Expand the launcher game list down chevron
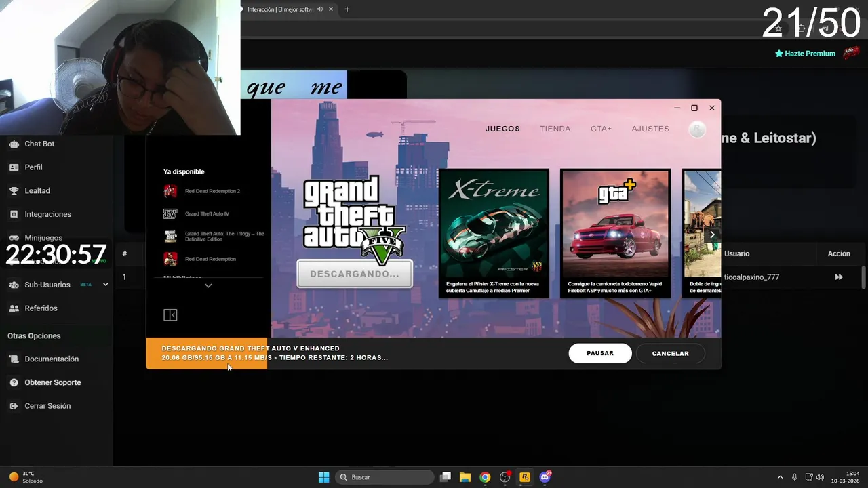This screenshot has height=488, width=868. click(208, 286)
